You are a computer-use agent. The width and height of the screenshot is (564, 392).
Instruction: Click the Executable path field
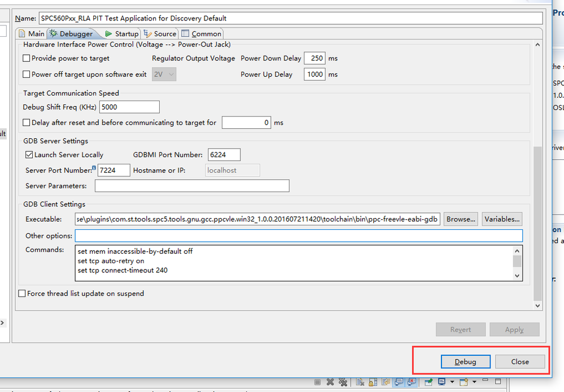tap(257, 219)
